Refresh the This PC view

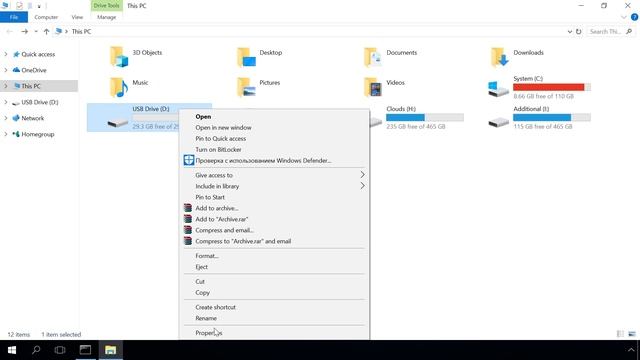(578, 31)
